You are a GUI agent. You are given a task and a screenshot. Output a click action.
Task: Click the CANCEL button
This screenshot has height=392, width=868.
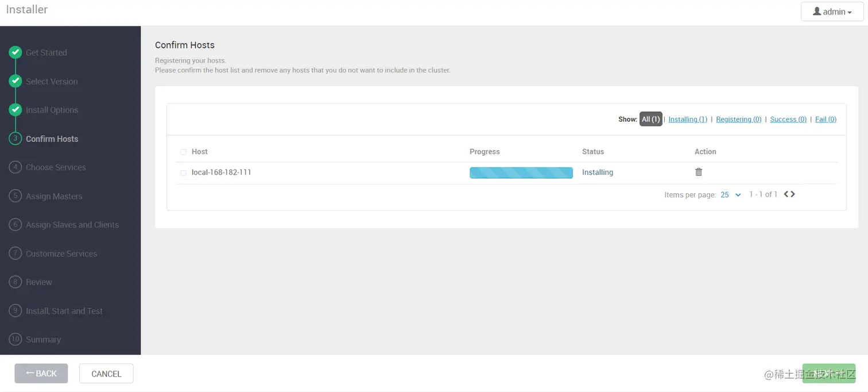tap(106, 374)
